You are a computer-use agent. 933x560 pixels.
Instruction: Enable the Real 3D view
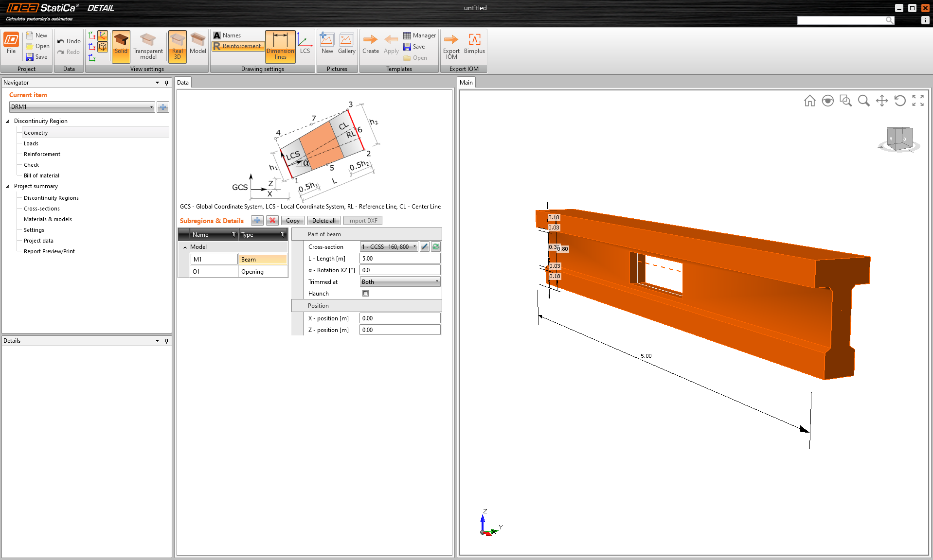click(x=177, y=46)
